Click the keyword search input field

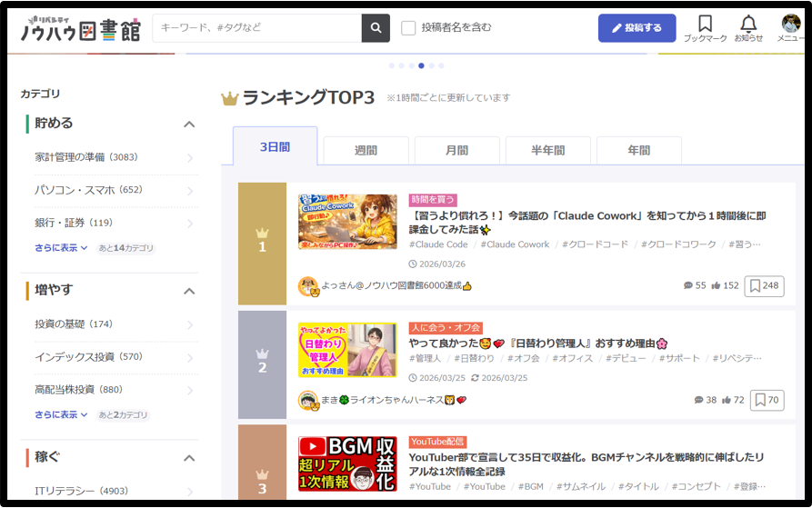[257, 28]
